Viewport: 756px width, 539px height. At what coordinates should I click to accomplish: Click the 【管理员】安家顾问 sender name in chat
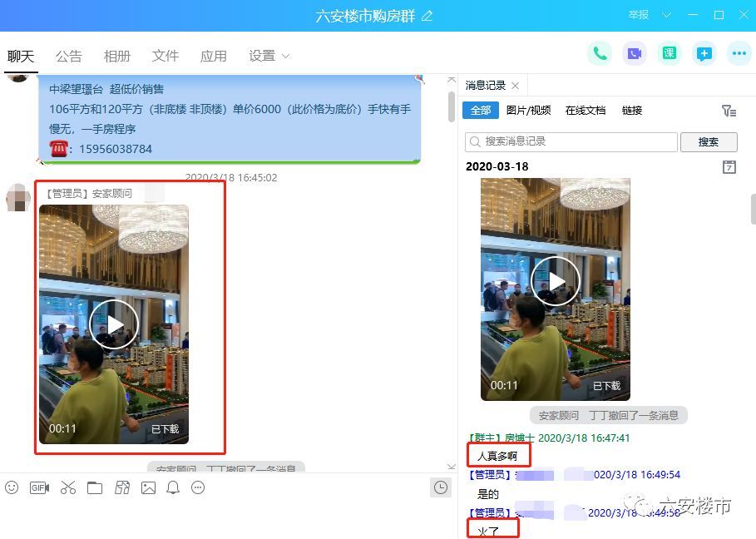click(x=87, y=193)
